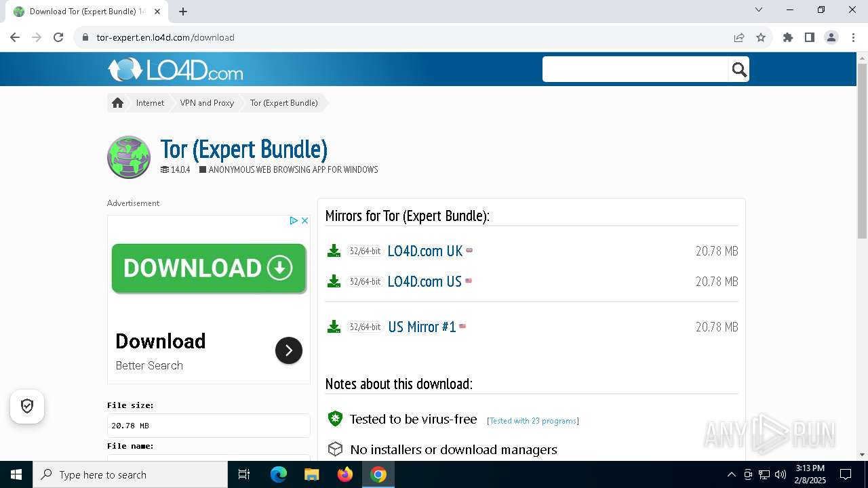Click the green virus-free shield icon
Screen dimensions: 868x488
335,419
